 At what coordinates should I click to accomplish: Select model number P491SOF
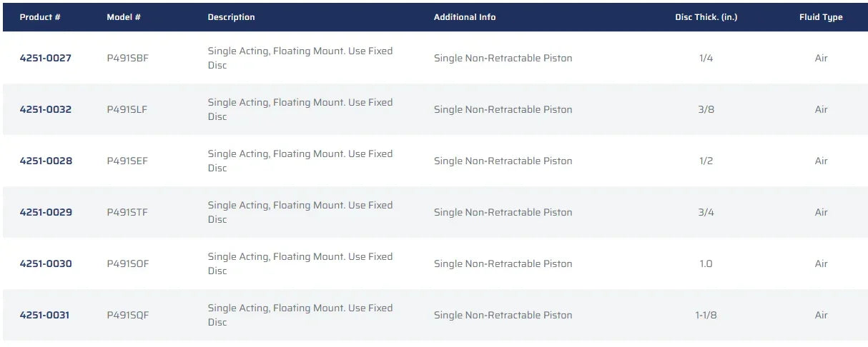(x=128, y=263)
